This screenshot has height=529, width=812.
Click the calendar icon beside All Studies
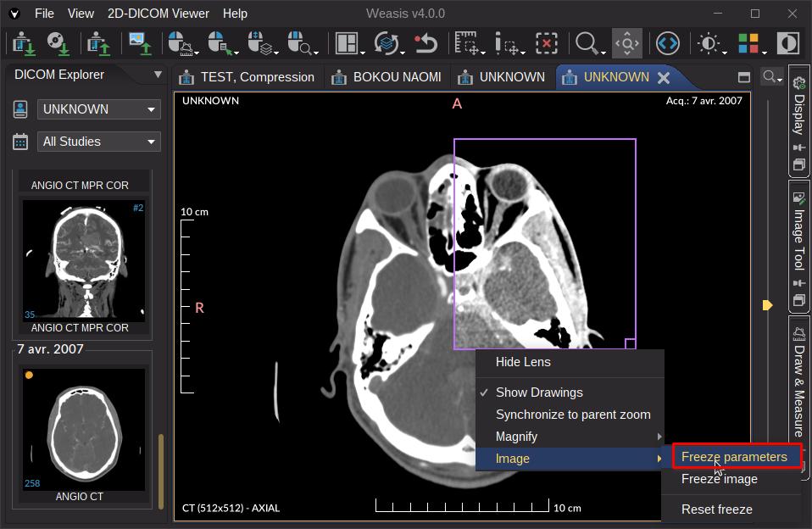click(x=20, y=142)
